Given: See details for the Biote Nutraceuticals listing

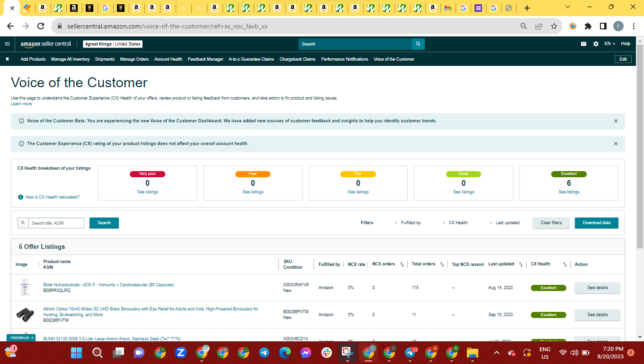Looking at the screenshot, I should click(x=598, y=288).
